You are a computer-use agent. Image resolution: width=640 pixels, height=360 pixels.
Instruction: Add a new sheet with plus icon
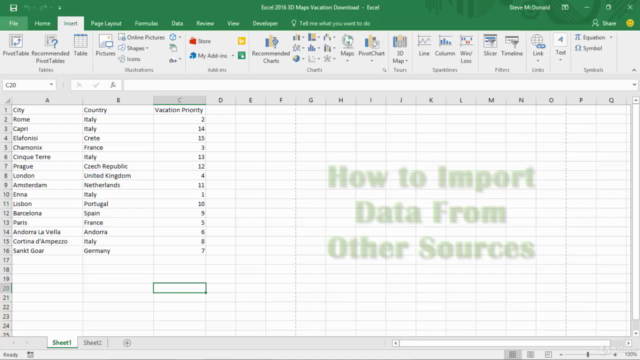pyautogui.click(x=127, y=343)
